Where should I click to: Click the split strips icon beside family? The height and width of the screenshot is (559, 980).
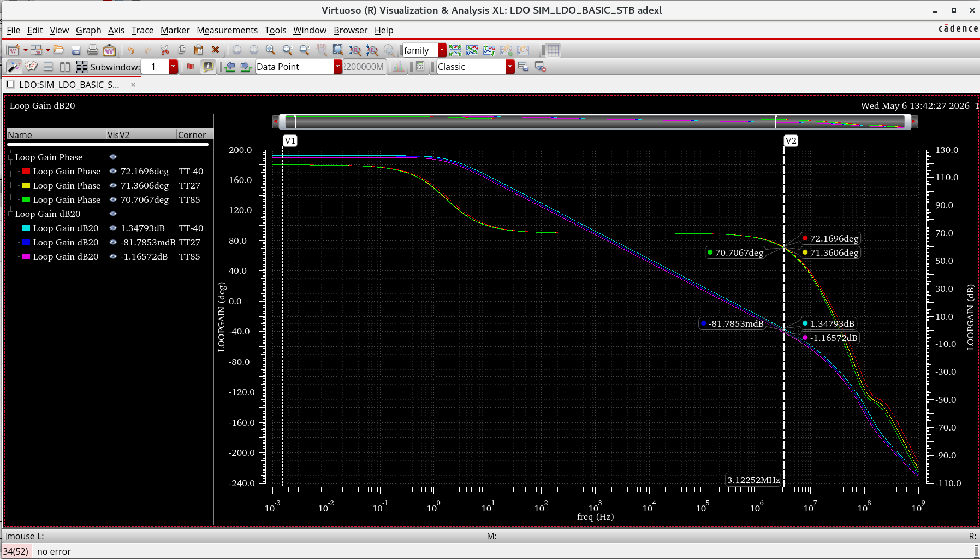click(455, 50)
